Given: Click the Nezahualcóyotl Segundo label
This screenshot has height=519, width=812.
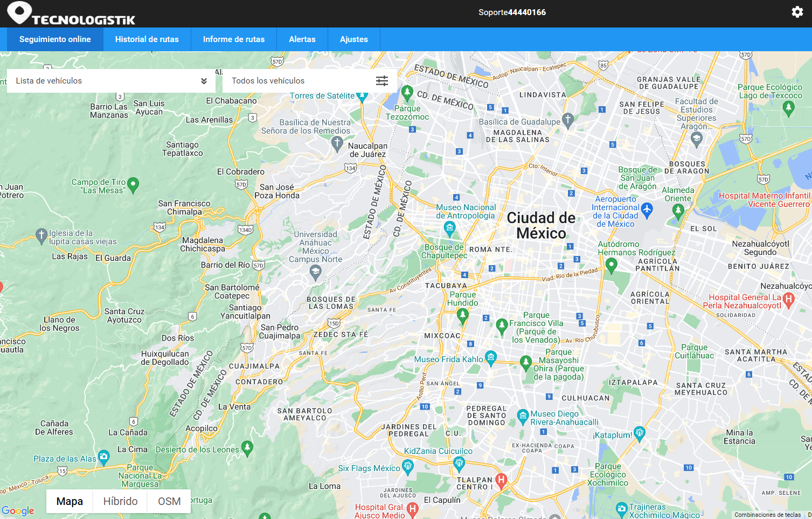Looking at the screenshot, I should pyautogui.click(x=760, y=248).
